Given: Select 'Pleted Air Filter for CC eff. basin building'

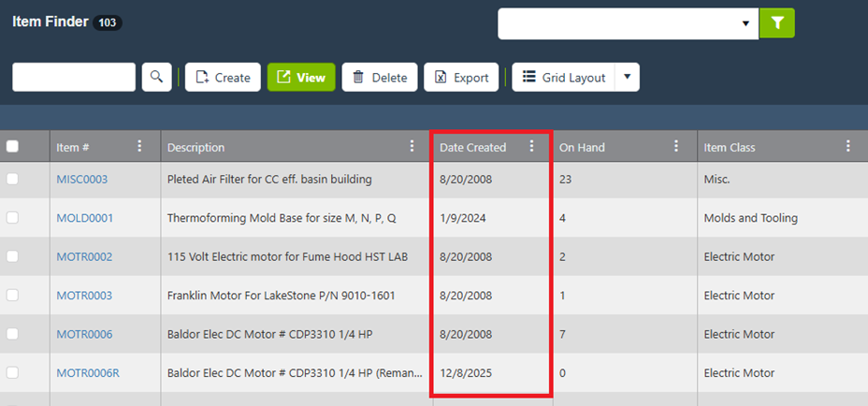Looking at the screenshot, I should (x=269, y=180).
